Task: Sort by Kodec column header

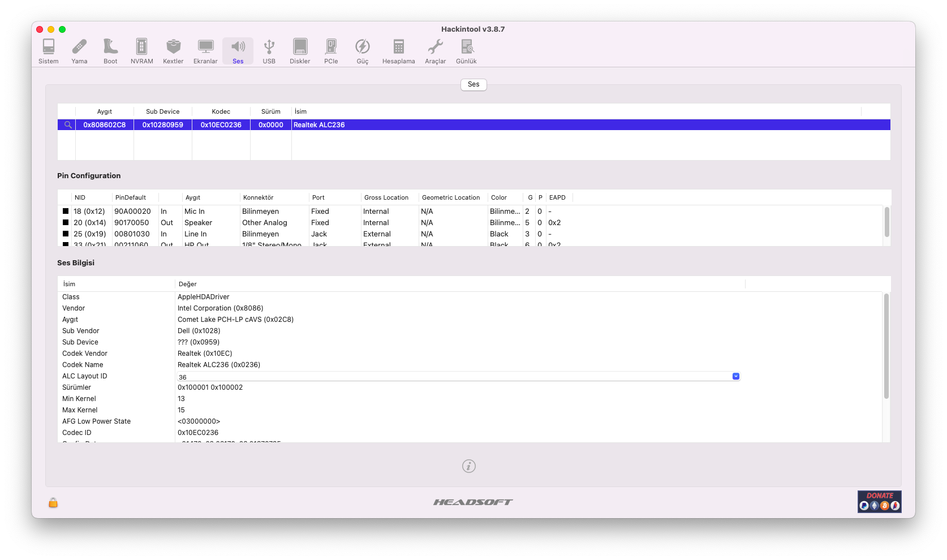Action: pos(221,111)
